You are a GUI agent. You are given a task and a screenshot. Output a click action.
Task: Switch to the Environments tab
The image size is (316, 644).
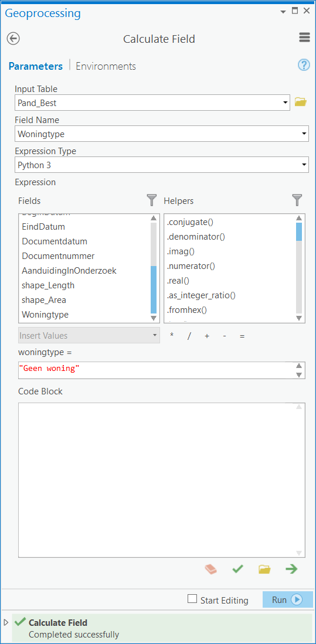pyautogui.click(x=106, y=66)
